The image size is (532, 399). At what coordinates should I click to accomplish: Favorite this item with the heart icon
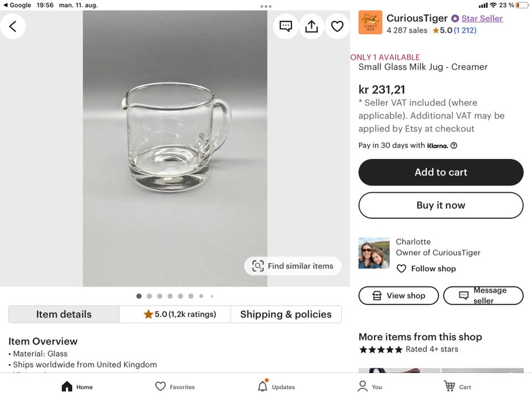[x=337, y=26]
